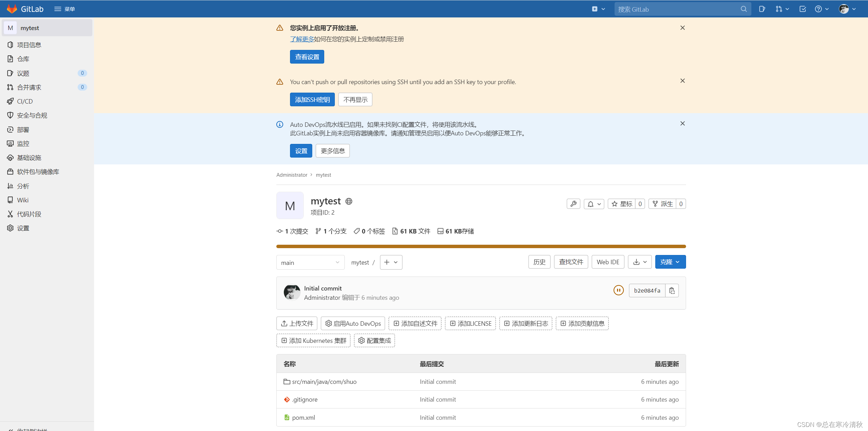Click the GitLab fox logo

[x=12, y=9]
